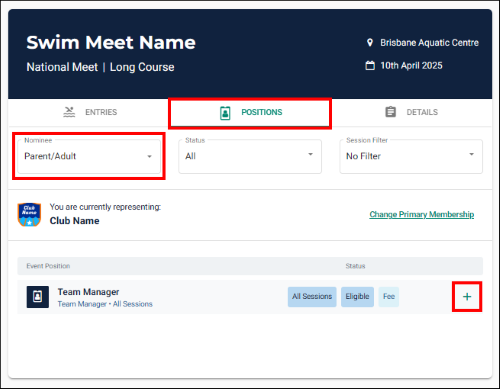The image size is (500, 389).
Task: Switch to the Entries tab
Action: pos(89,112)
